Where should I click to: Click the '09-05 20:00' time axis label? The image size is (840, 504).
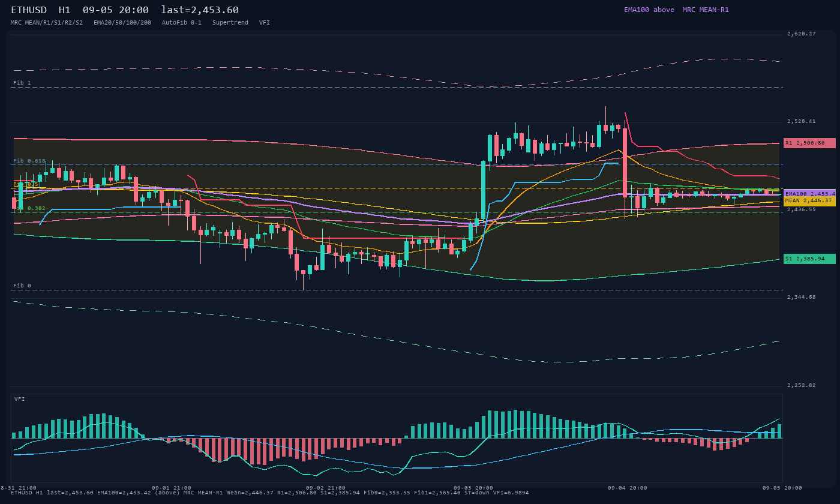click(x=782, y=488)
